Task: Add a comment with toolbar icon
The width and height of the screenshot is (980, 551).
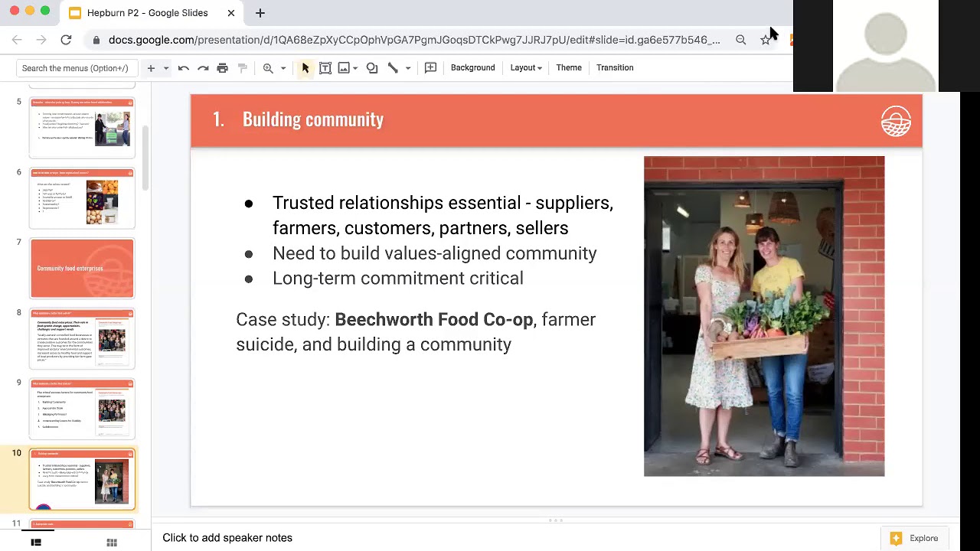Action: pyautogui.click(x=430, y=68)
